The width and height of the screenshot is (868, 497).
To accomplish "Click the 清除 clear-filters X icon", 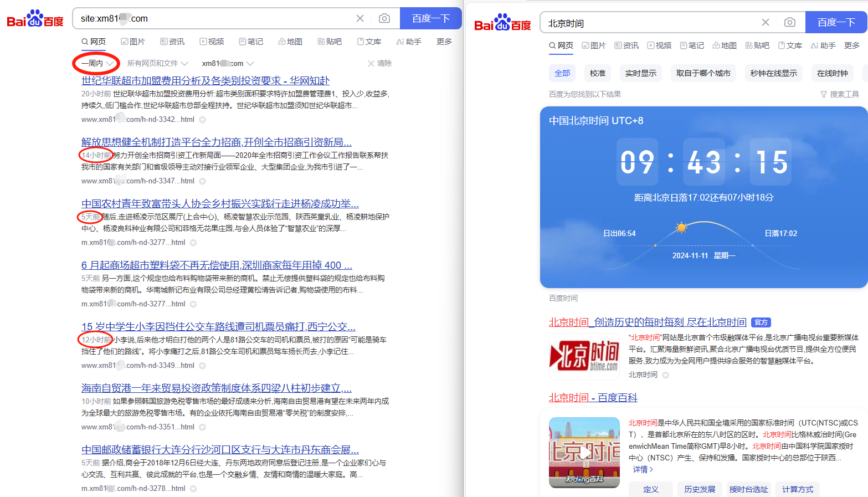I will pyautogui.click(x=371, y=64).
